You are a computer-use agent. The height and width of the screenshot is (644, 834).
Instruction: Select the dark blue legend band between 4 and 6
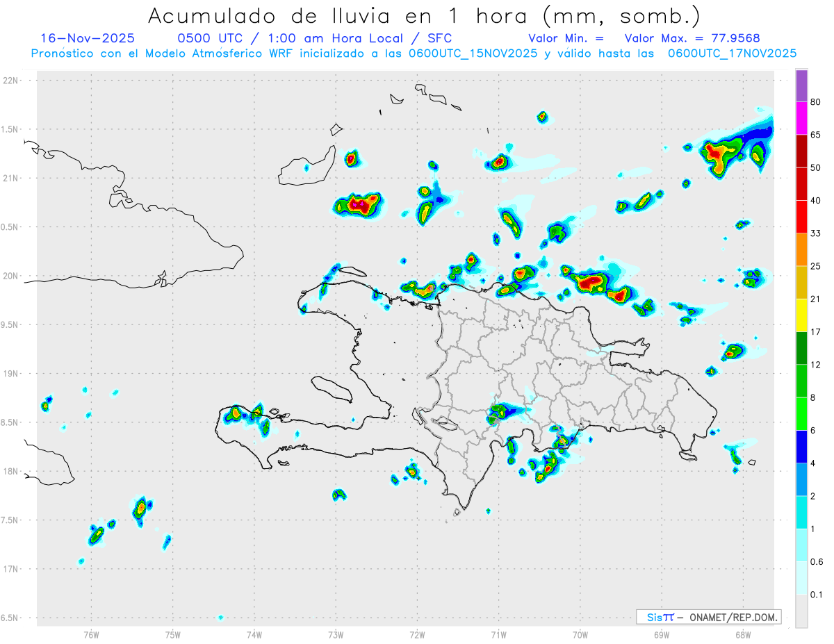click(801, 447)
